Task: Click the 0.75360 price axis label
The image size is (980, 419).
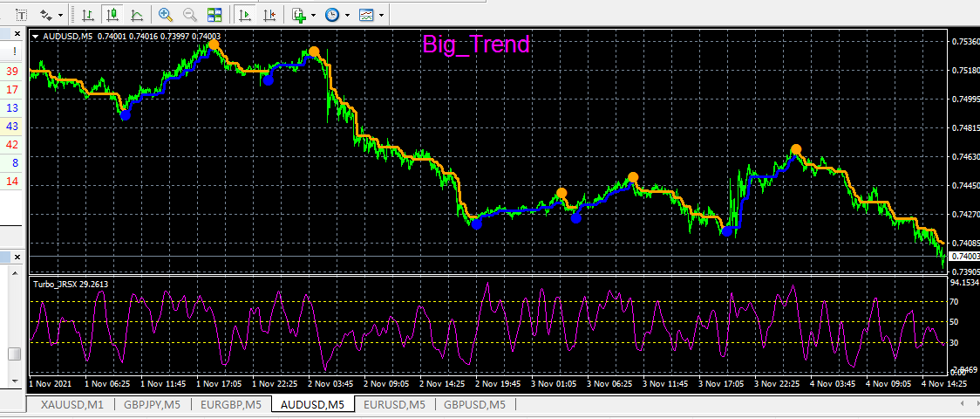Action: click(x=965, y=42)
